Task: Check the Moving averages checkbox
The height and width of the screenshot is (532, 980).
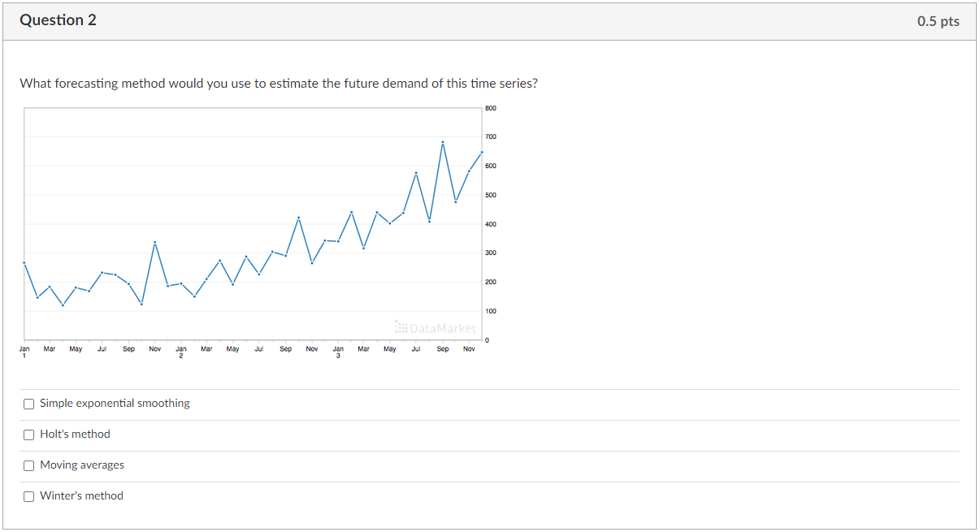Action: pyautogui.click(x=28, y=465)
